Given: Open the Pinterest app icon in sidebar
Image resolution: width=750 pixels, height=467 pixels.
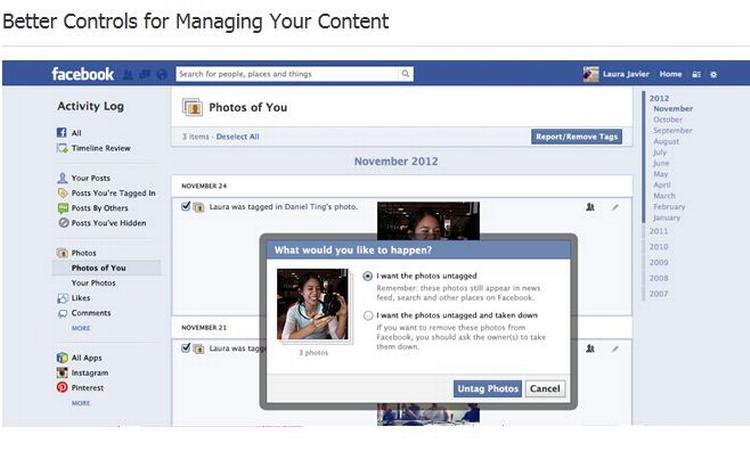Looking at the screenshot, I should tap(62, 387).
